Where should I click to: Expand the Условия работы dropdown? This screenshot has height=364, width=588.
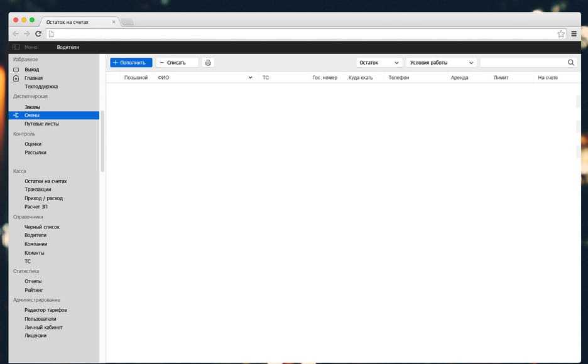click(x=441, y=63)
